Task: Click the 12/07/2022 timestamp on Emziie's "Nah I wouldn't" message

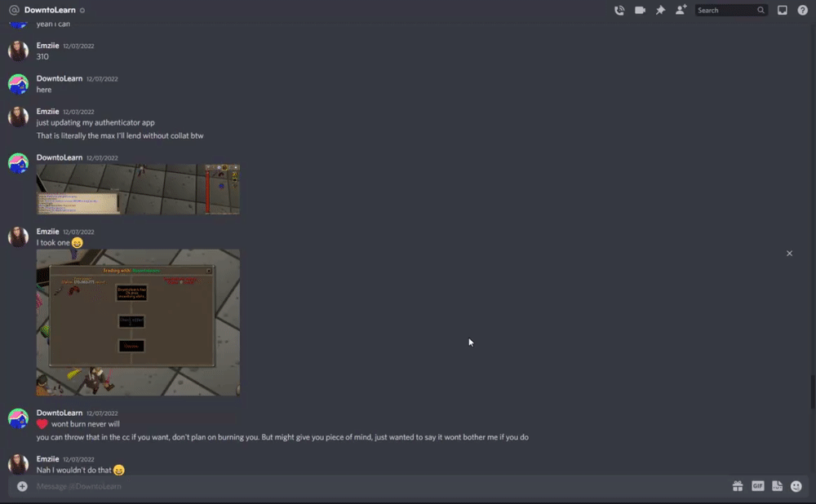Action: pyautogui.click(x=78, y=459)
